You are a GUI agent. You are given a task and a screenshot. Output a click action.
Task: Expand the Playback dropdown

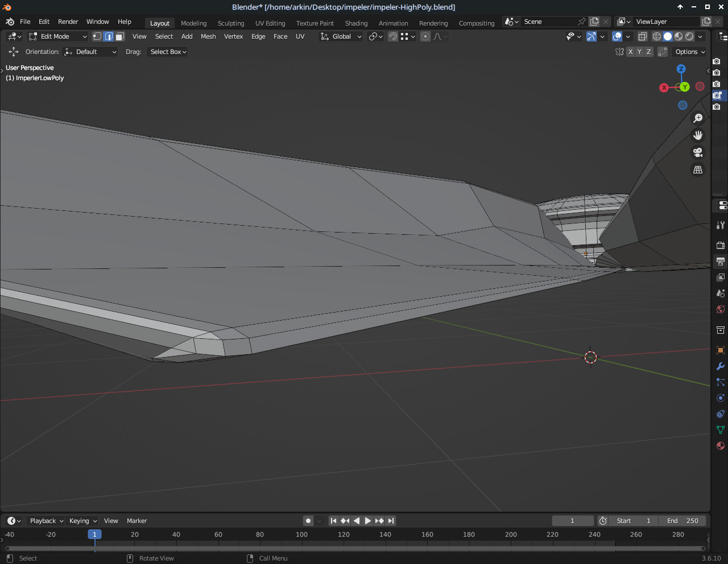[46, 521]
